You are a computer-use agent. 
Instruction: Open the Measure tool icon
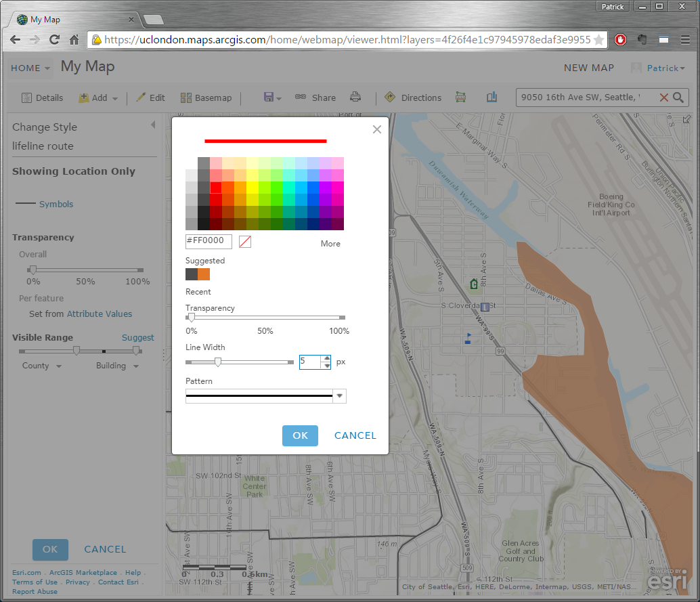[461, 98]
